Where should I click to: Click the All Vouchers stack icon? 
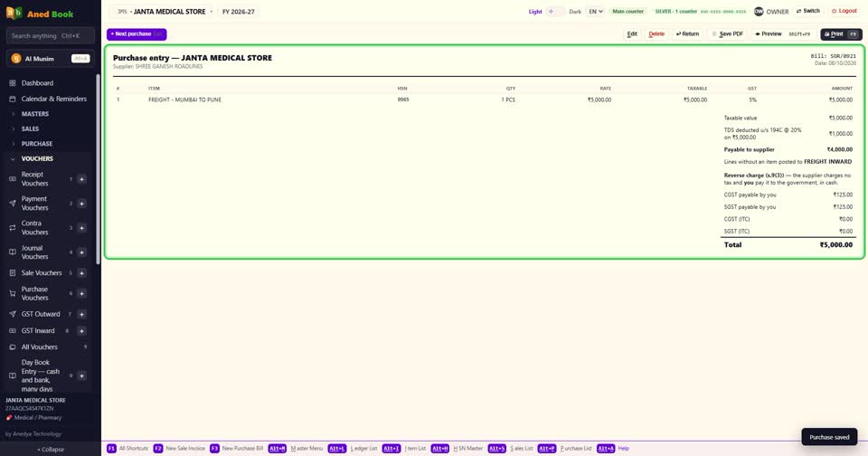(x=12, y=347)
